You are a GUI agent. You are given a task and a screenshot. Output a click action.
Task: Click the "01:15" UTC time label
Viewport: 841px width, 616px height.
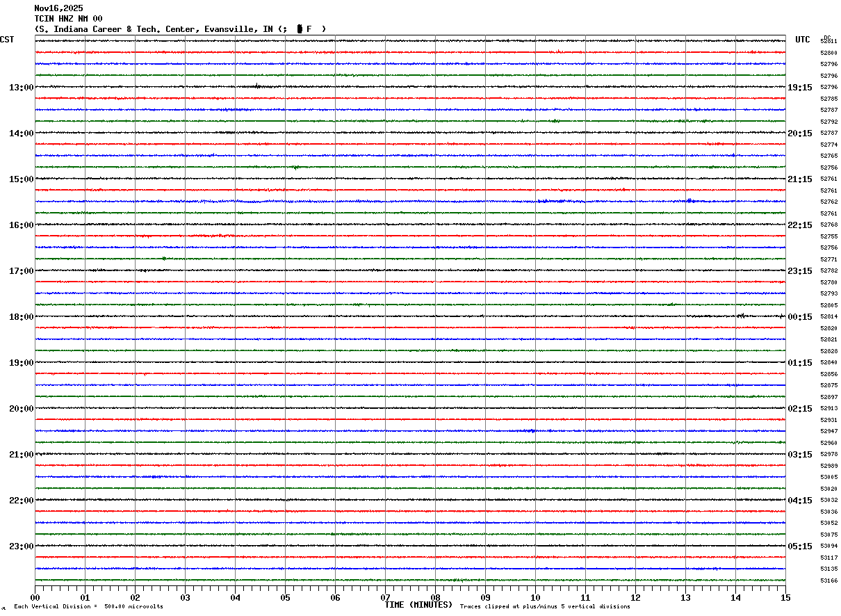coord(800,363)
